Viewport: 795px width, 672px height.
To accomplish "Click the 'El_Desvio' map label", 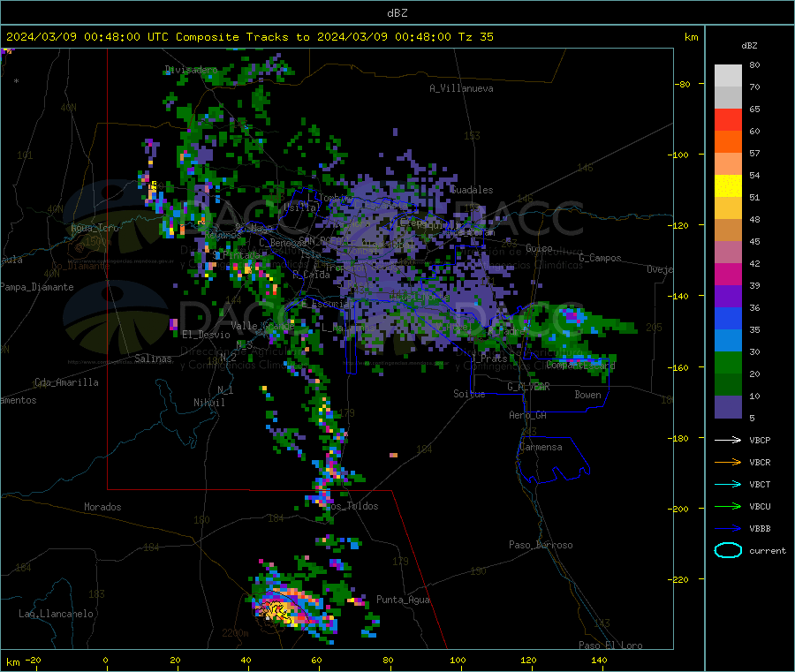I will [x=206, y=335].
